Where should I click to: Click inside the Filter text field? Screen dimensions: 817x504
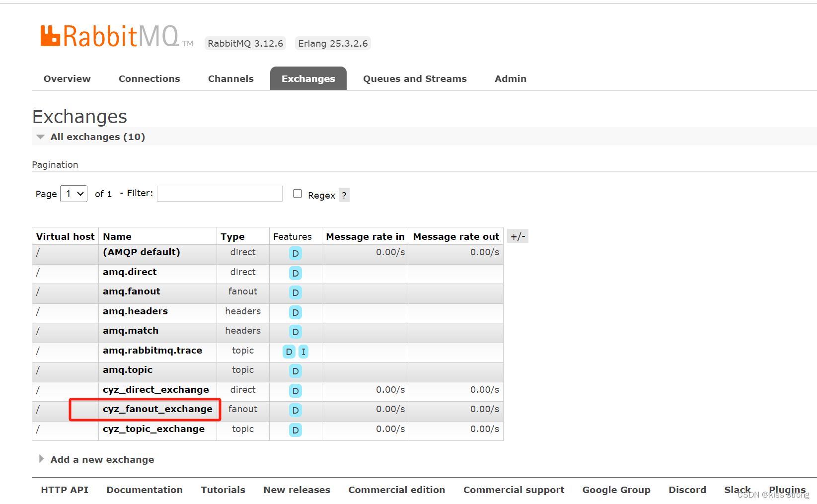click(x=220, y=194)
